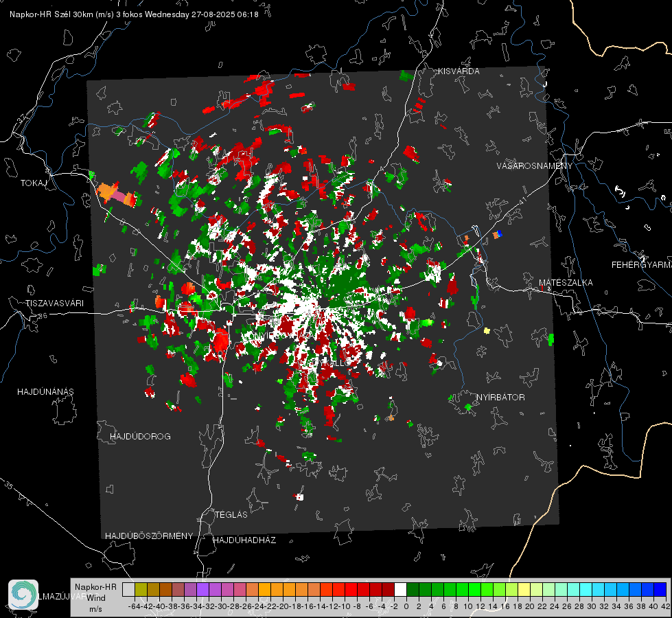Select the TISZAVASVÁRI town label
Screen dimensions: 672x618
coord(55,304)
